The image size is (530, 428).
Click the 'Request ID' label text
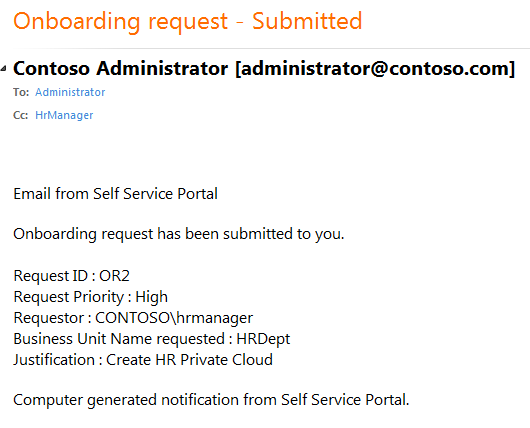[51, 276]
